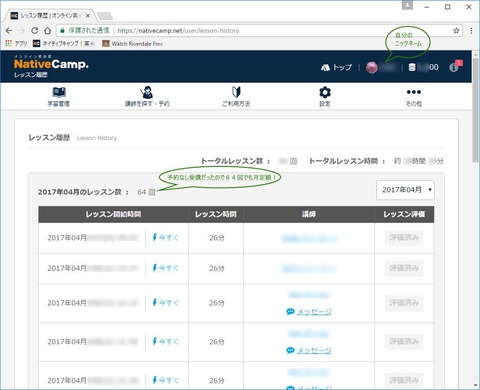Click the secure connection padlock icon
The width and height of the screenshot is (480, 390).
[x=62, y=31]
